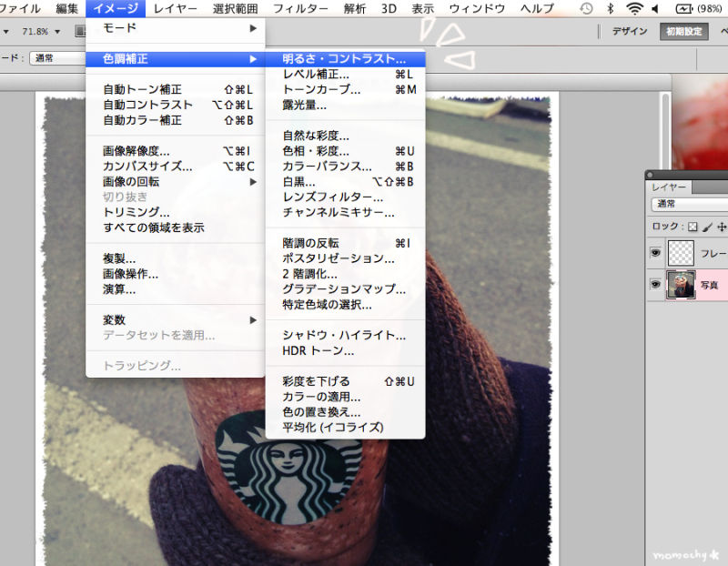728x566 pixels.
Task: Open the Bluetooth status menu
Action: [611, 8]
